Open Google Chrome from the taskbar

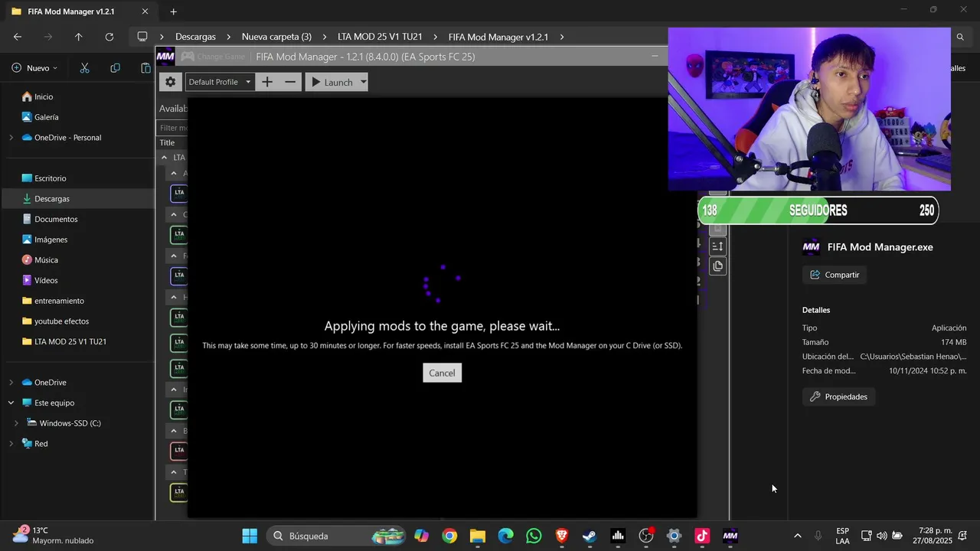click(449, 536)
